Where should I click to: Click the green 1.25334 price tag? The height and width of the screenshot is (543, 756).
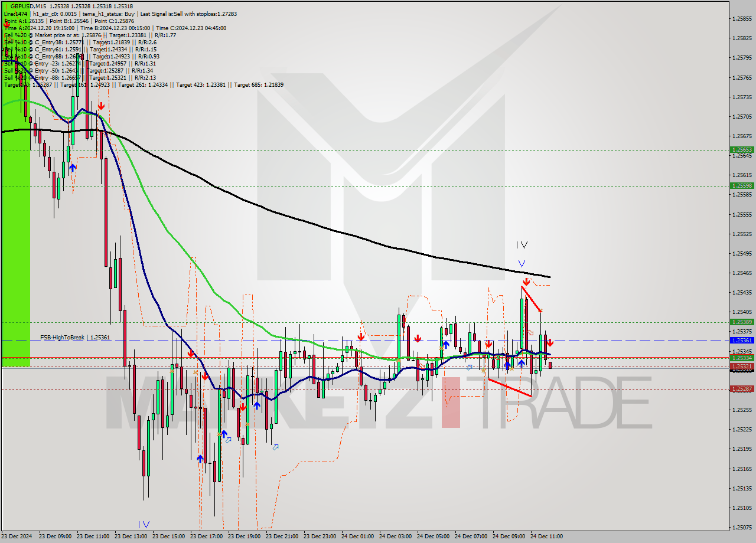(x=741, y=358)
